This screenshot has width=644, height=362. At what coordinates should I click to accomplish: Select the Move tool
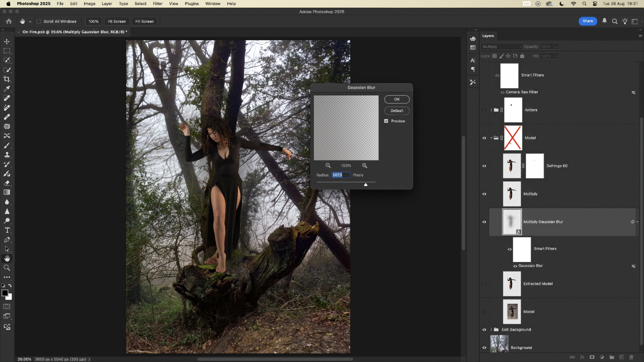coord(7,42)
